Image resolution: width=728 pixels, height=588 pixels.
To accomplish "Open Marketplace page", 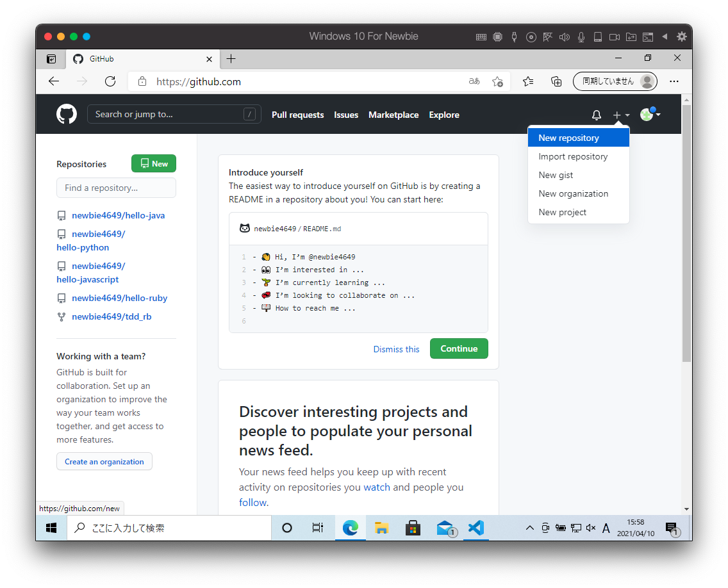I will 393,115.
